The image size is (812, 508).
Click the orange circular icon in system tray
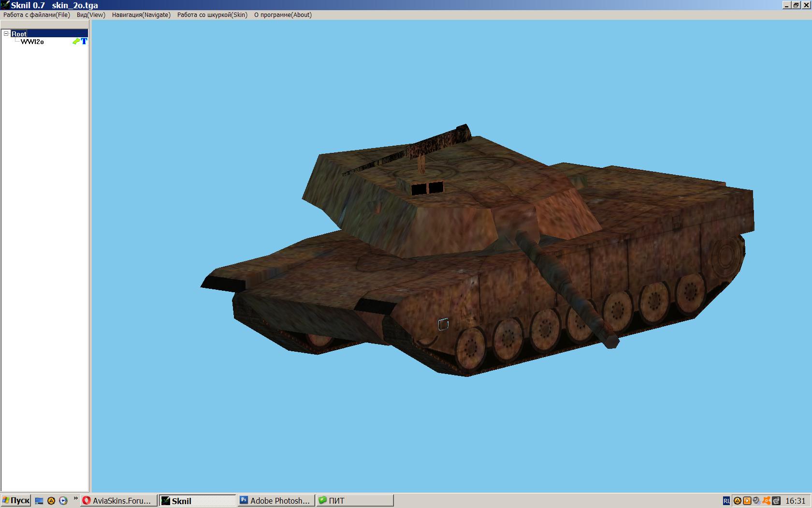point(738,501)
